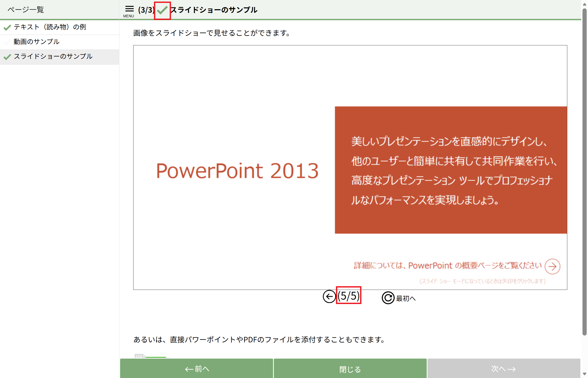Screen dimensions: 588x378
Task: Click the ←前へ button
Action: point(196,369)
